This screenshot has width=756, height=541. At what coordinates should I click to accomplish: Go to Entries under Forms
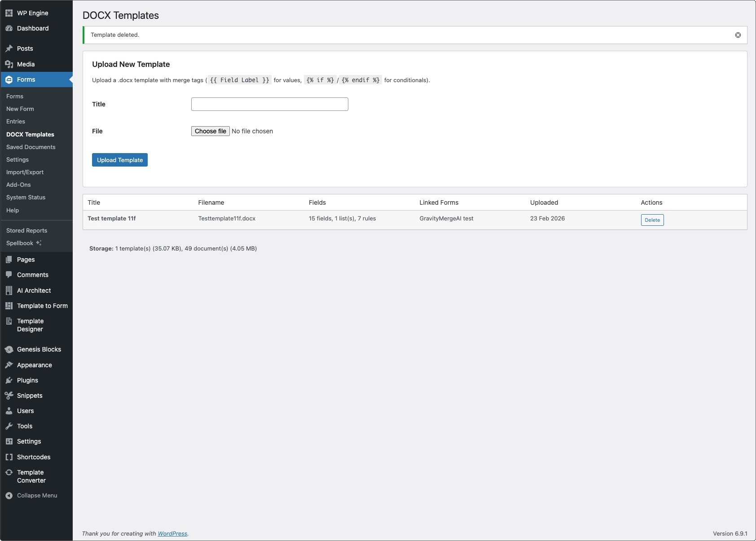click(16, 122)
